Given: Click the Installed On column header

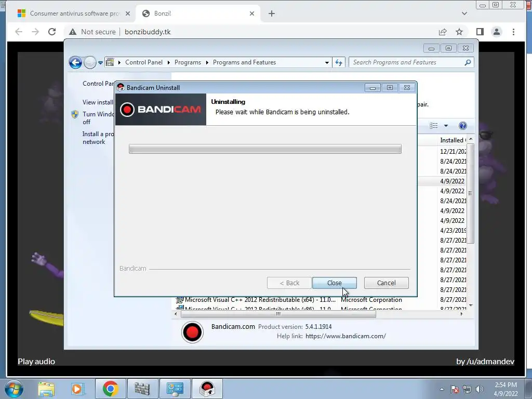Looking at the screenshot, I should 453,140.
